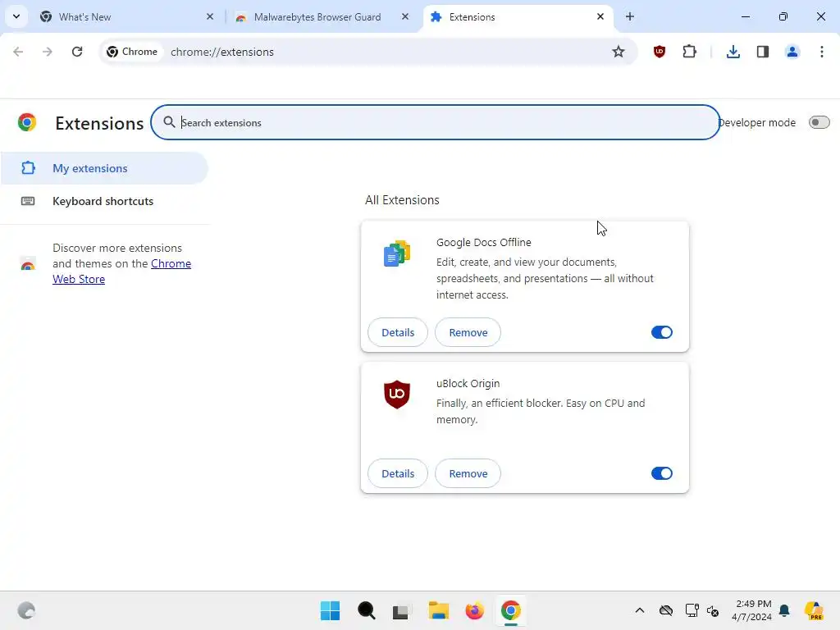Open the Downloads toolbar icon
Screen dimensions: 840x630
(x=733, y=52)
